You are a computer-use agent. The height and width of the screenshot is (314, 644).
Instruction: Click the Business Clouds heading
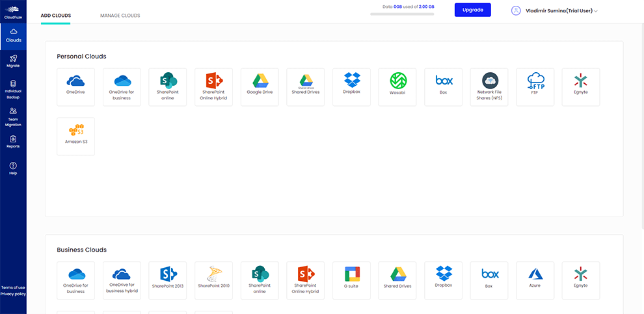click(x=81, y=250)
